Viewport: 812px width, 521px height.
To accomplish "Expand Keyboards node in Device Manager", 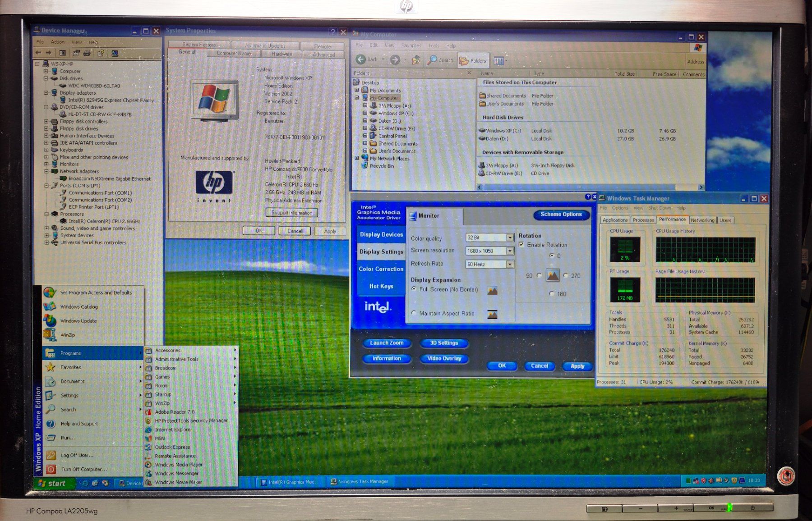I will [46, 150].
